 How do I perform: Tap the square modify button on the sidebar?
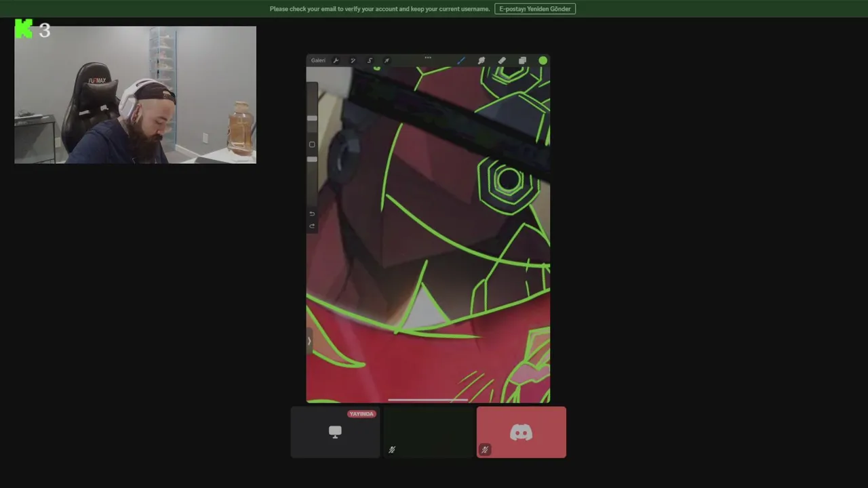click(x=312, y=144)
